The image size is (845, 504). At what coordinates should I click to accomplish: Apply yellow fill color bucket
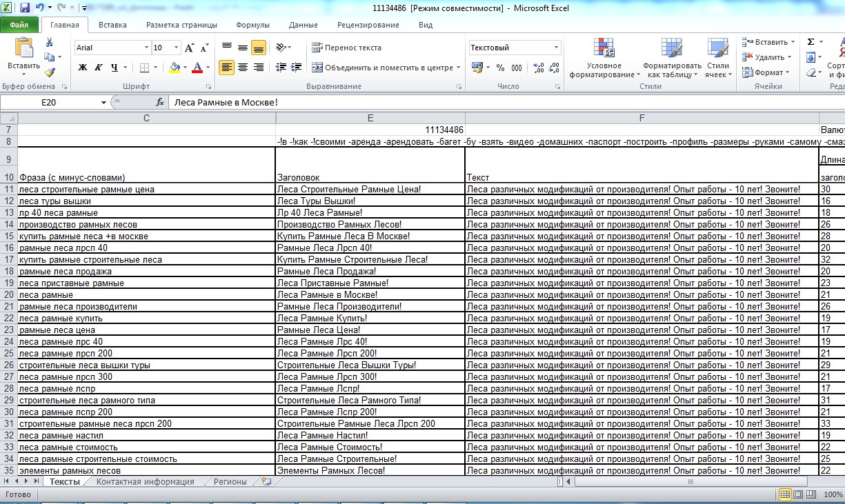pyautogui.click(x=175, y=68)
